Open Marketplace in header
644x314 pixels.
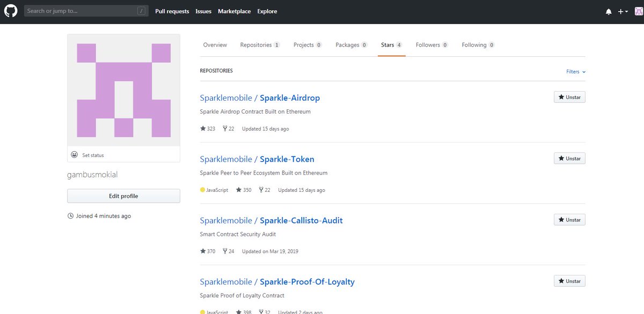tap(234, 11)
